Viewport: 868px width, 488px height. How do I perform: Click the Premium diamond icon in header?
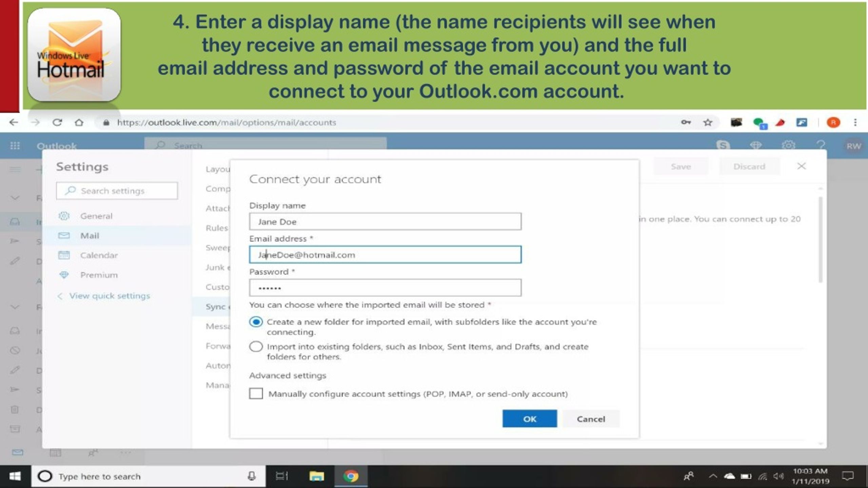[x=756, y=146]
